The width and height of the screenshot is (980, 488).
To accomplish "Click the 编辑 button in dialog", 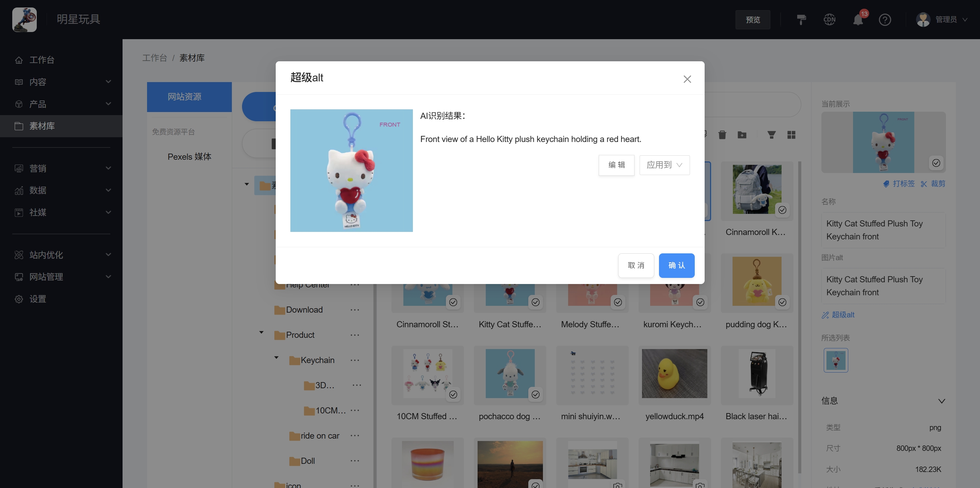I will (616, 165).
